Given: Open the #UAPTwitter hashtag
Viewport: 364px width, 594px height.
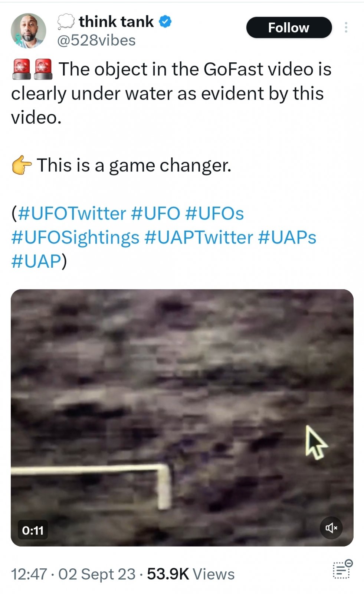Looking at the screenshot, I should 199,237.
